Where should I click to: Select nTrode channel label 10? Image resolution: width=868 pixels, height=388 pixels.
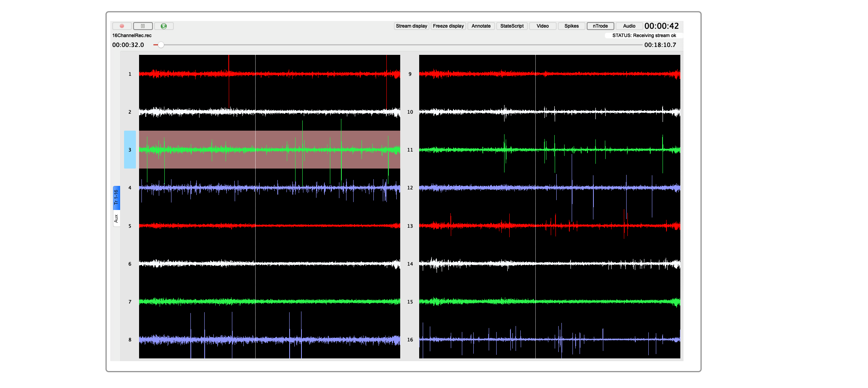pos(410,112)
